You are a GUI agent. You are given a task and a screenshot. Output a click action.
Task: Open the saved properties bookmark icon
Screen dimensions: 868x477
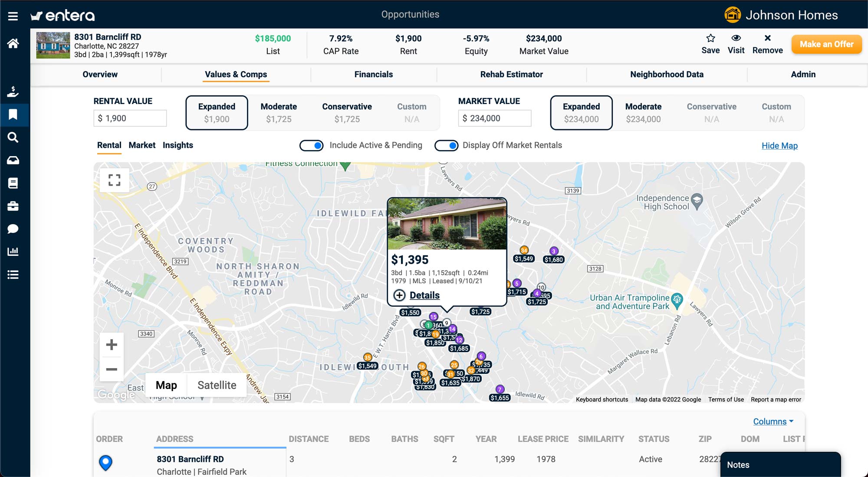point(13,115)
